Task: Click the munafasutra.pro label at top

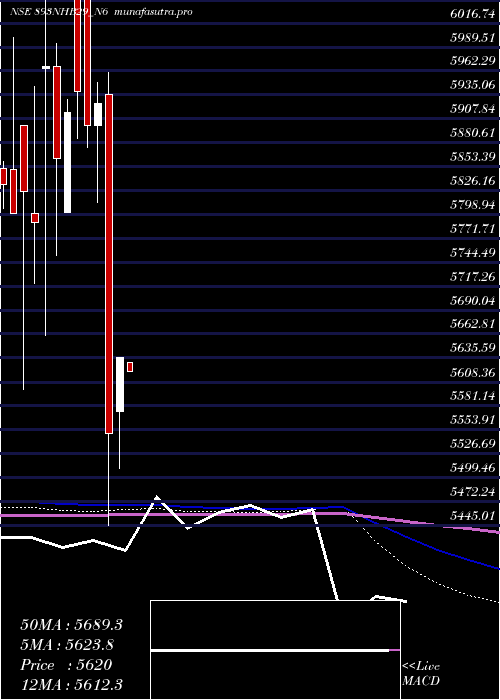Action: click(x=154, y=12)
